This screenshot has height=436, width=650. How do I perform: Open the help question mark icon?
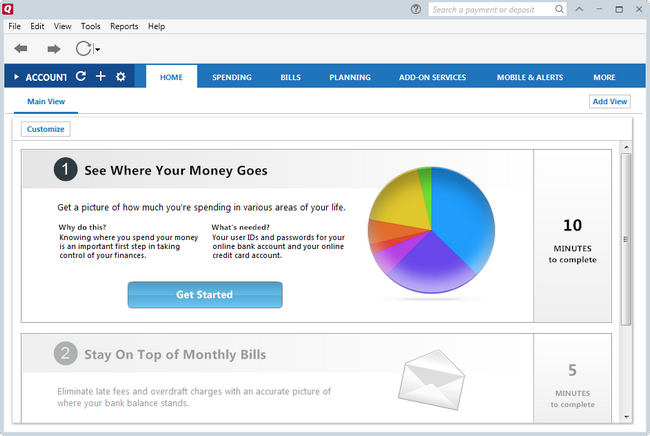(416, 9)
